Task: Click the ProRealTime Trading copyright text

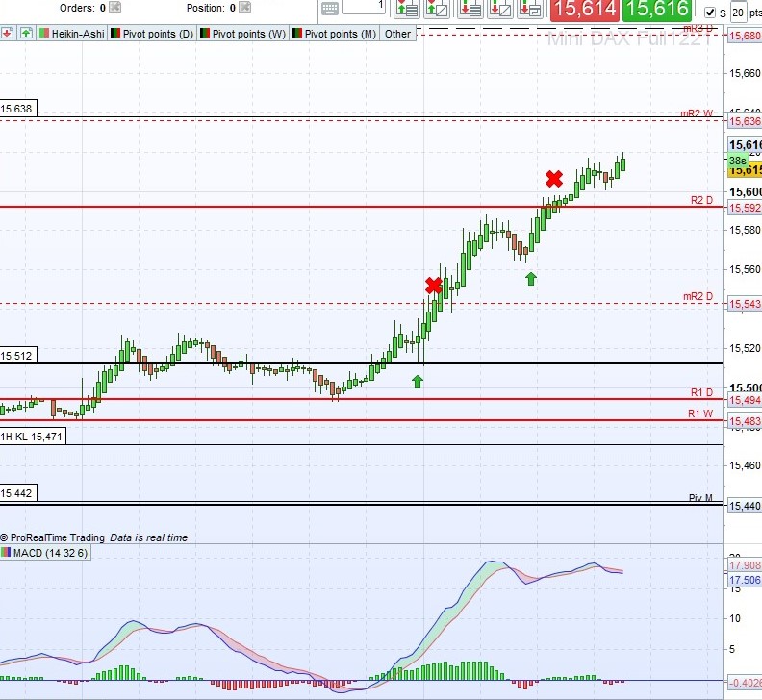Action: coord(53,537)
